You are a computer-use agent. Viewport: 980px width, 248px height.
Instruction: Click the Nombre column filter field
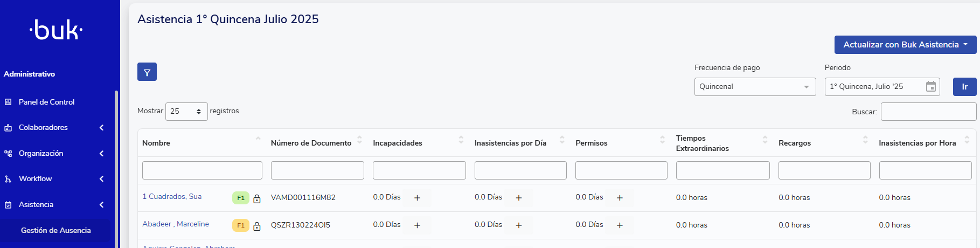click(202, 170)
